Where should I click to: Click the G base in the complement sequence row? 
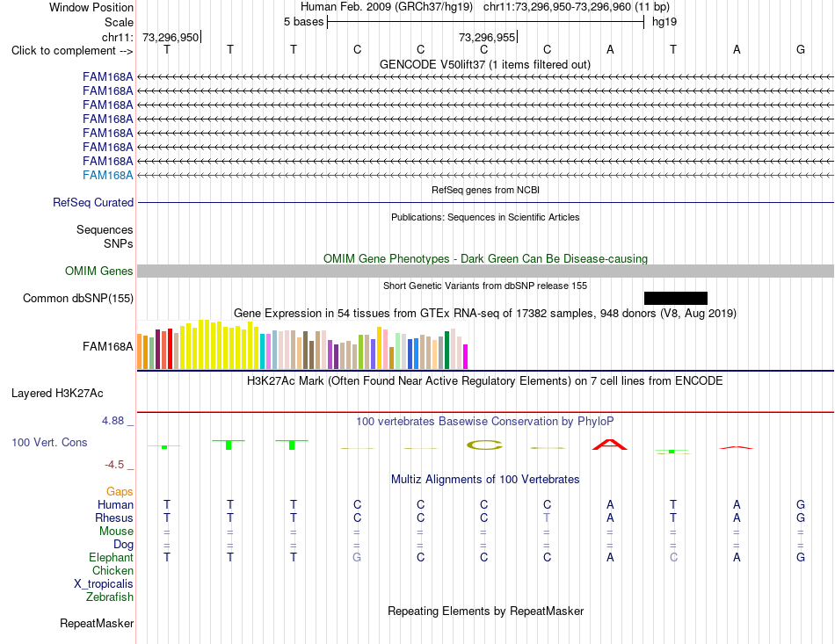click(x=801, y=49)
